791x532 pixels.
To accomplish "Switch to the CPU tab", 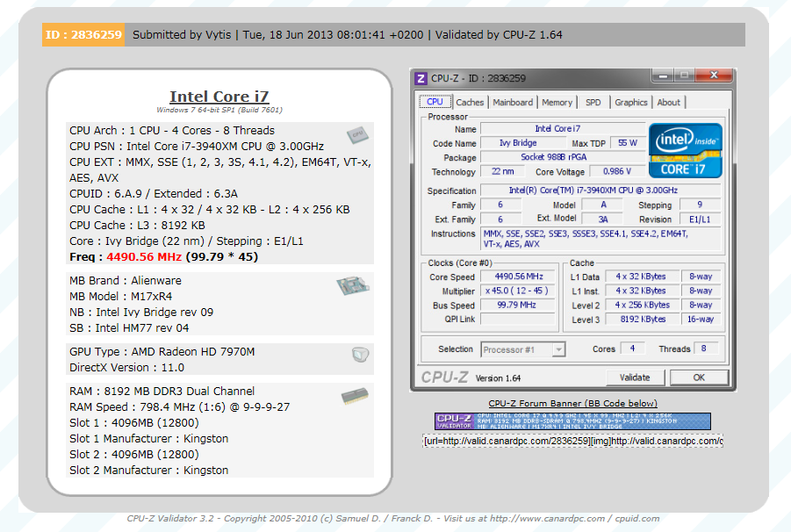I will pos(435,102).
